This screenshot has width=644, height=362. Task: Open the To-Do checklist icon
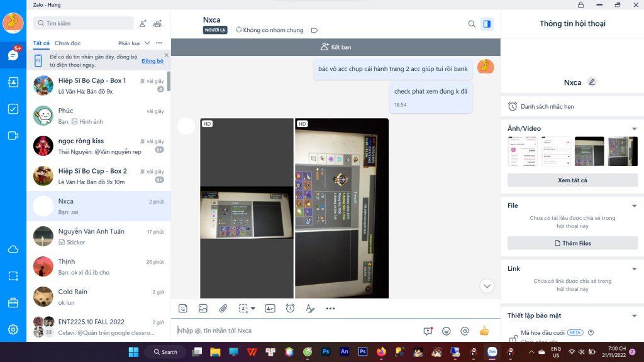(x=13, y=109)
